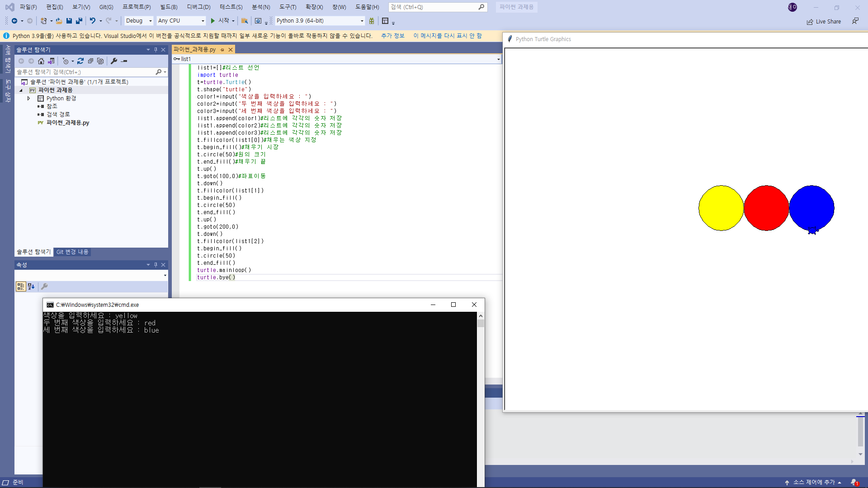Click the notifications bell in status bar
The height and width of the screenshot is (488, 868).
854,483
